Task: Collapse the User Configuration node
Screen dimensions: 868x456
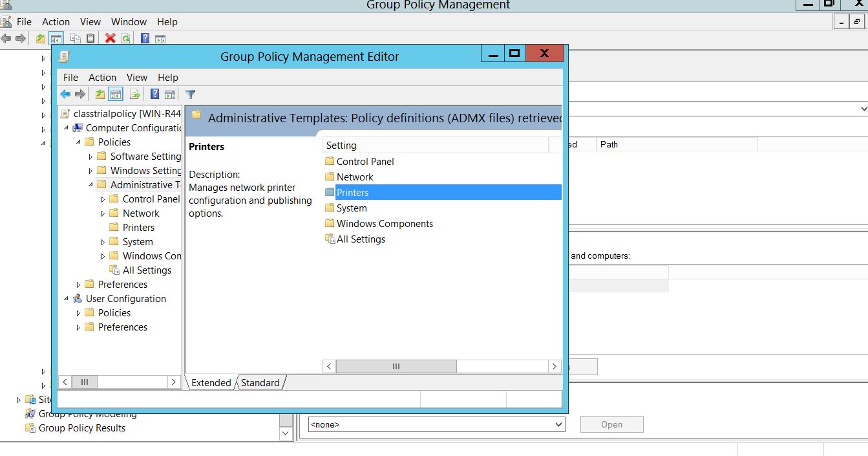Action: (x=66, y=299)
